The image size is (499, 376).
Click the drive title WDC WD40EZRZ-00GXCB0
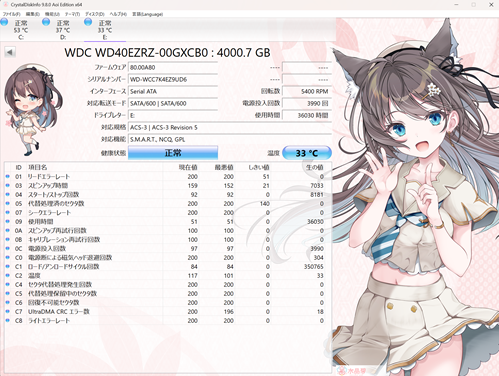pyautogui.click(x=136, y=53)
